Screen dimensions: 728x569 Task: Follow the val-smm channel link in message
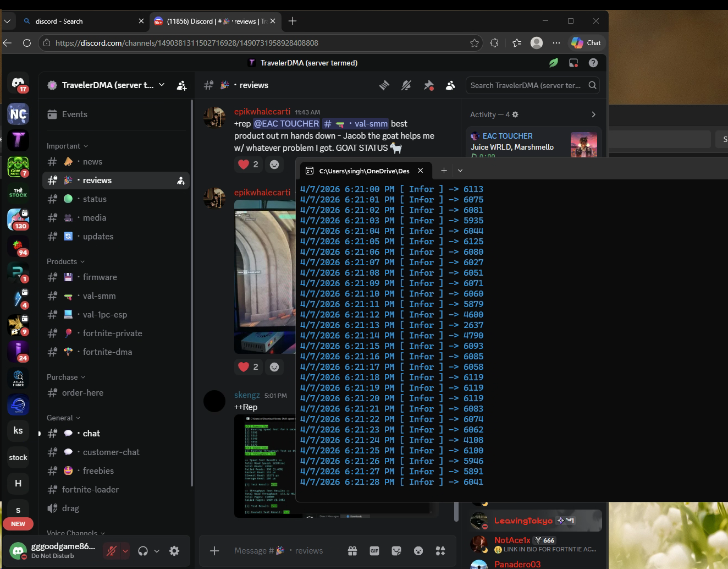(356, 124)
